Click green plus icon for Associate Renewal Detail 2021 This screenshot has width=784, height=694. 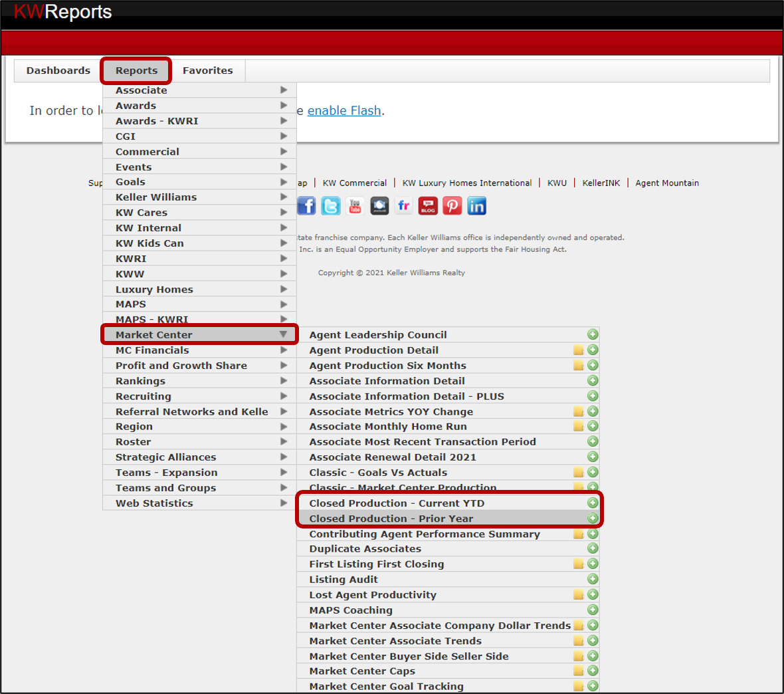593,457
